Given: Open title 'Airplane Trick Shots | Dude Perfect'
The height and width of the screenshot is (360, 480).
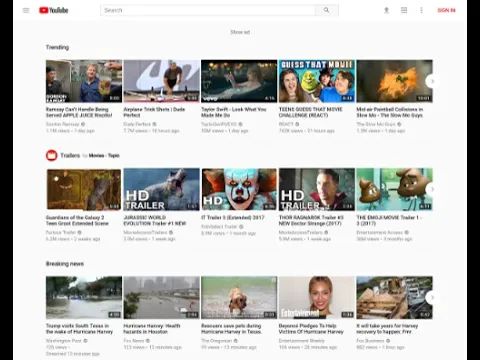Looking at the screenshot, I should (x=154, y=112).
